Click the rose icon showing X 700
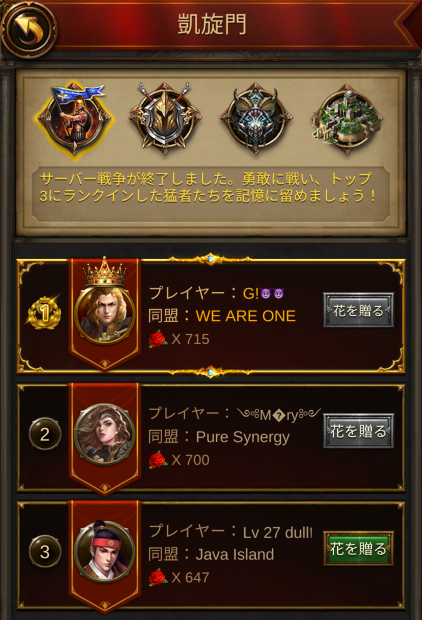The height and width of the screenshot is (620, 422). [x=158, y=460]
